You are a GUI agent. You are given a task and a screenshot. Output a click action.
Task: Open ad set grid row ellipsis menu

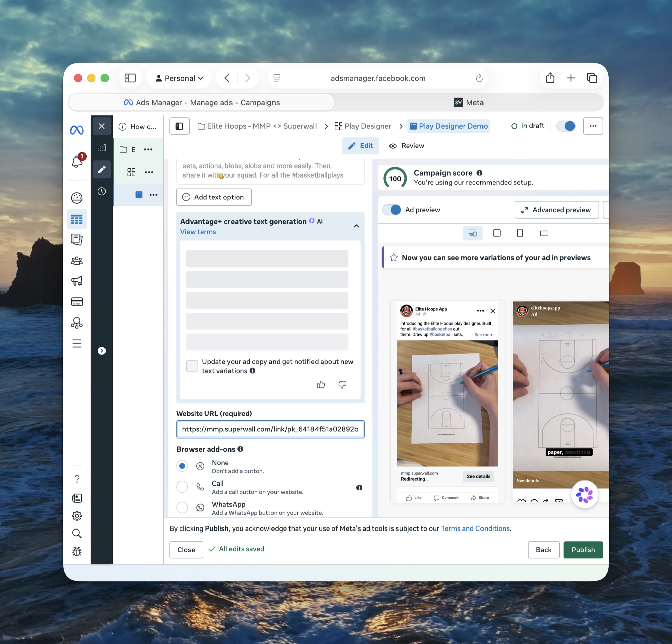(149, 172)
